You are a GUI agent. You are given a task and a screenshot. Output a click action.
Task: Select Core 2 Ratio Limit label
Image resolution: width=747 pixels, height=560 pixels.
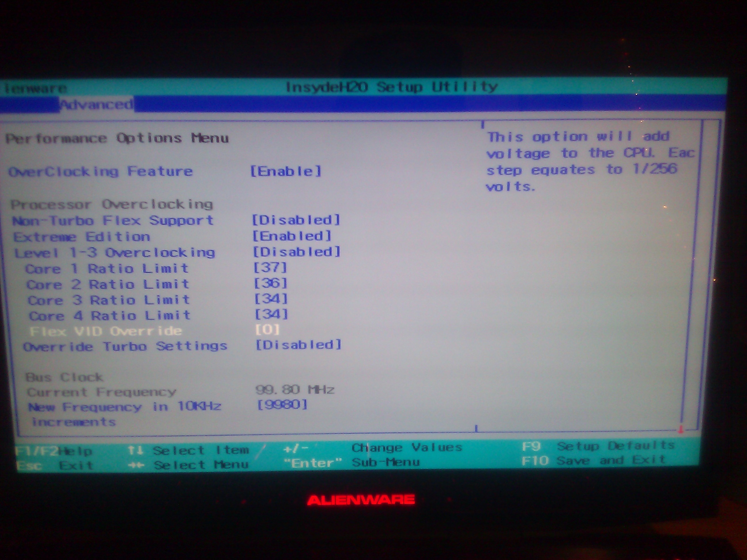[x=108, y=284]
